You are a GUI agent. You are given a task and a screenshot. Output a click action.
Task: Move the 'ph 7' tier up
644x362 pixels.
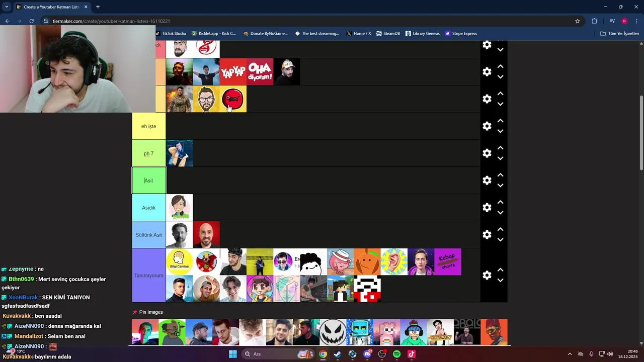(x=500, y=148)
